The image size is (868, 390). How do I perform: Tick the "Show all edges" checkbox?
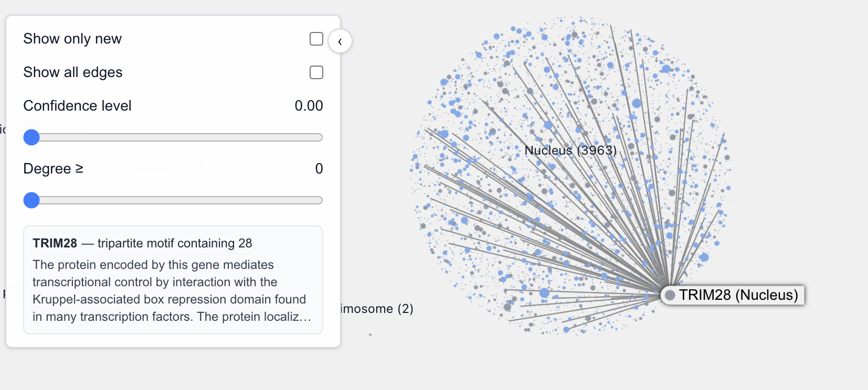coord(316,72)
